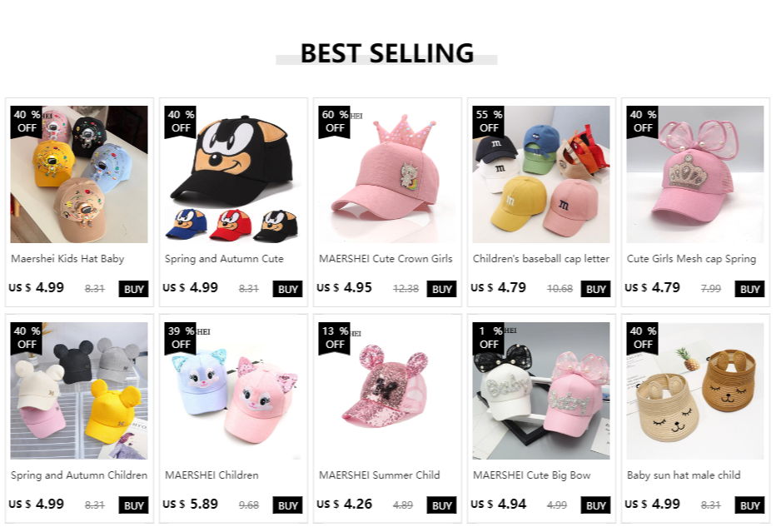Open 'Maershei Kids Hat Baby' product title
This screenshot has width=776, height=532.
67,259
